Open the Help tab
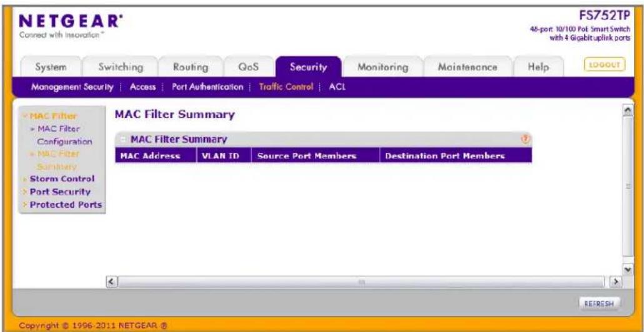The height and width of the screenshot is (332, 644). pos(538,67)
